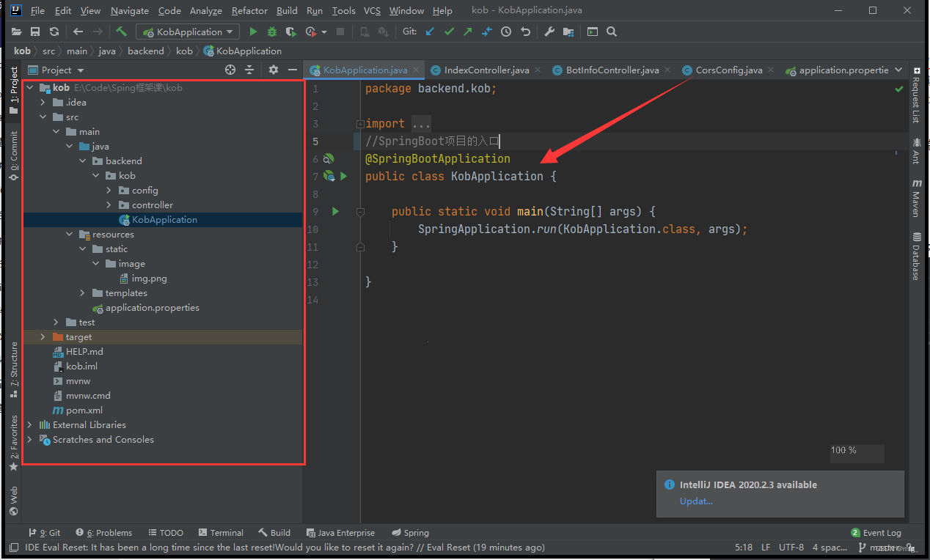
Task: Click the Save All toolbar icon
Action: [x=35, y=32]
